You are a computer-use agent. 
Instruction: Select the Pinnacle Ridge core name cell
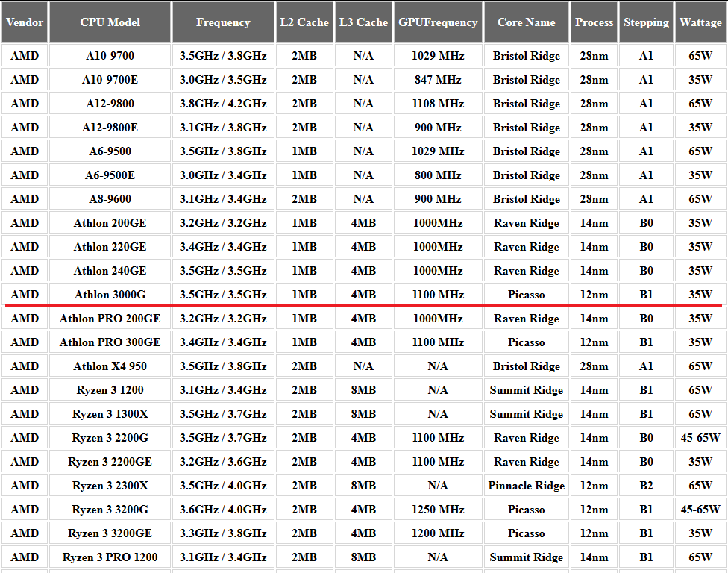pyautogui.click(x=527, y=486)
